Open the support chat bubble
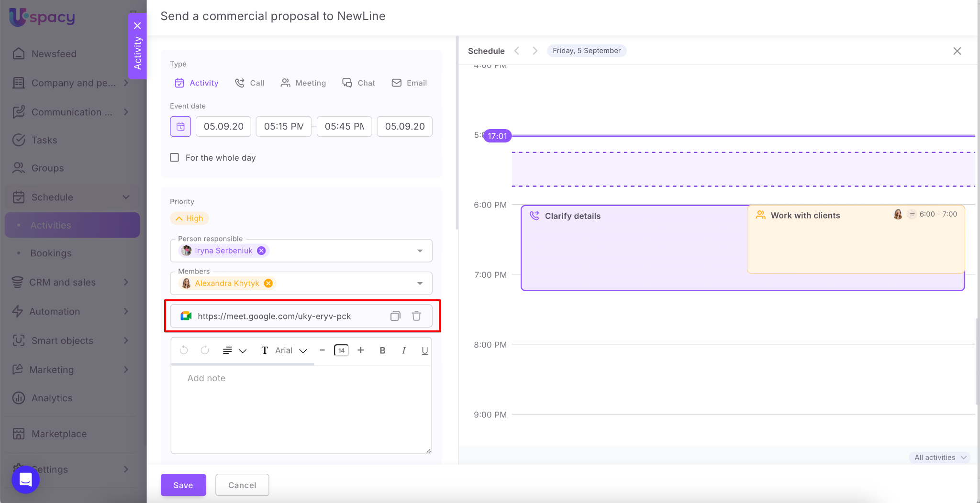 pyautogui.click(x=26, y=480)
